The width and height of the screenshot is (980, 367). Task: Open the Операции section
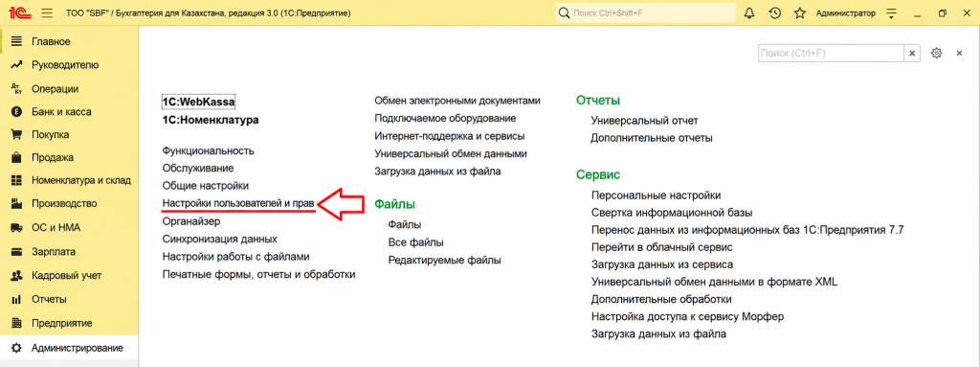(55, 89)
